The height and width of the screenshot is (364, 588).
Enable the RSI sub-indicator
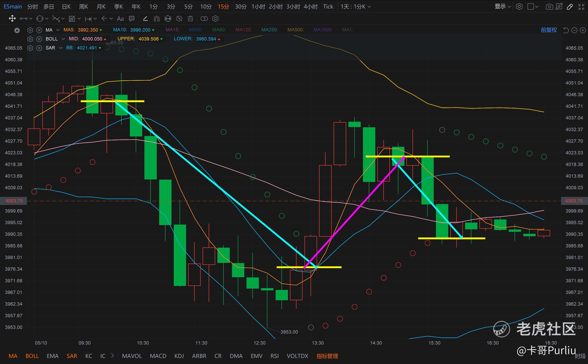click(x=275, y=356)
